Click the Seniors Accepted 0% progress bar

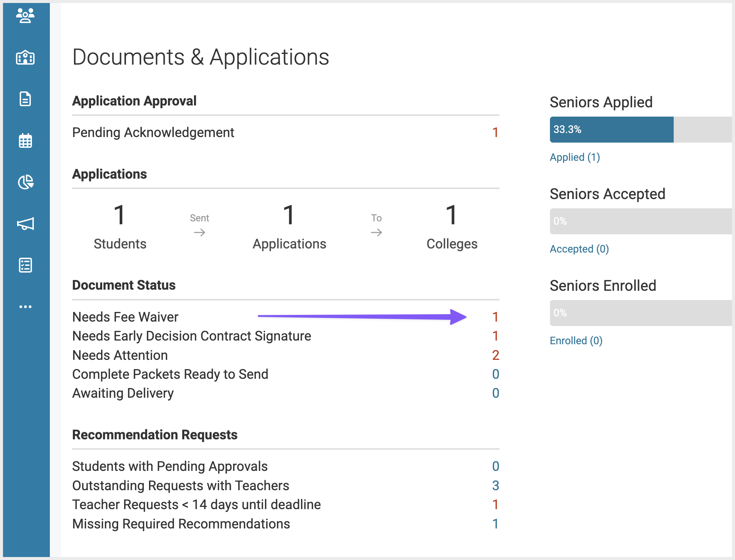[x=641, y=221]
